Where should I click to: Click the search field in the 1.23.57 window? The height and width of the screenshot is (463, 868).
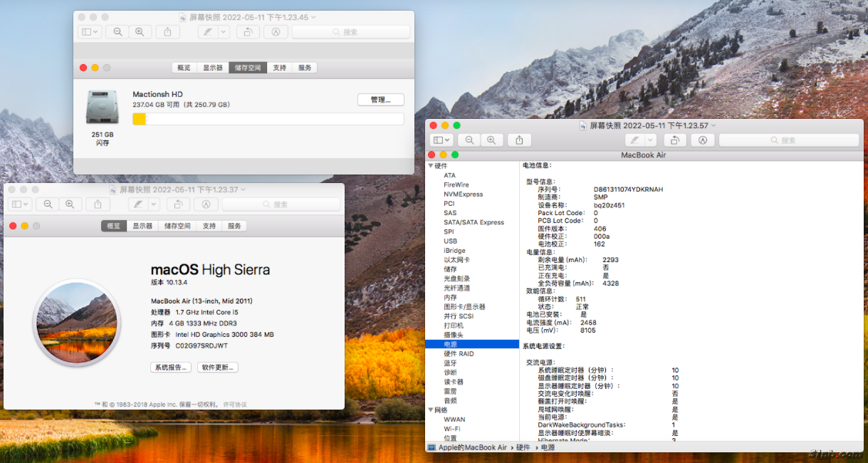(x=789, y=140)
